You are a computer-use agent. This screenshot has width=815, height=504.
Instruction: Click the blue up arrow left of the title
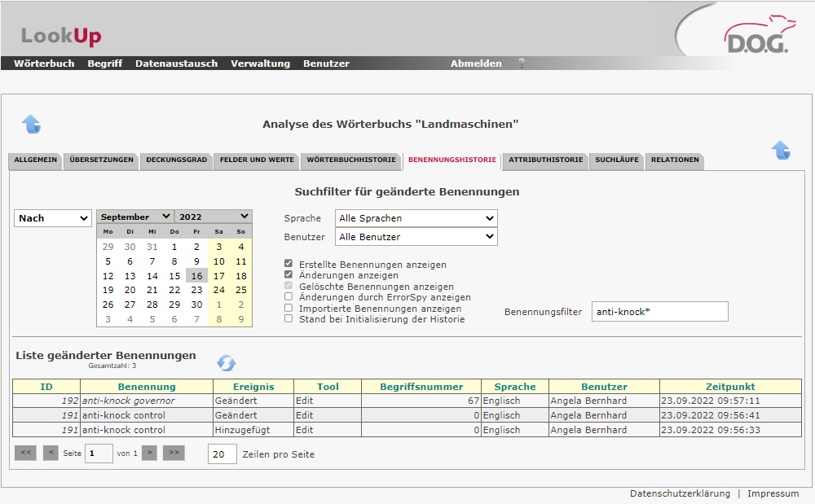pyautogui.click(x=31, y=125)
